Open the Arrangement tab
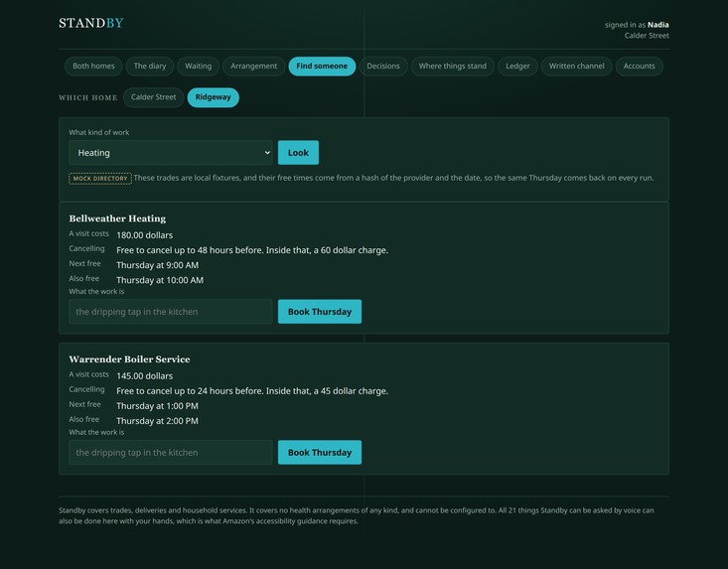728x569 pixels. [x=253, y=66]
